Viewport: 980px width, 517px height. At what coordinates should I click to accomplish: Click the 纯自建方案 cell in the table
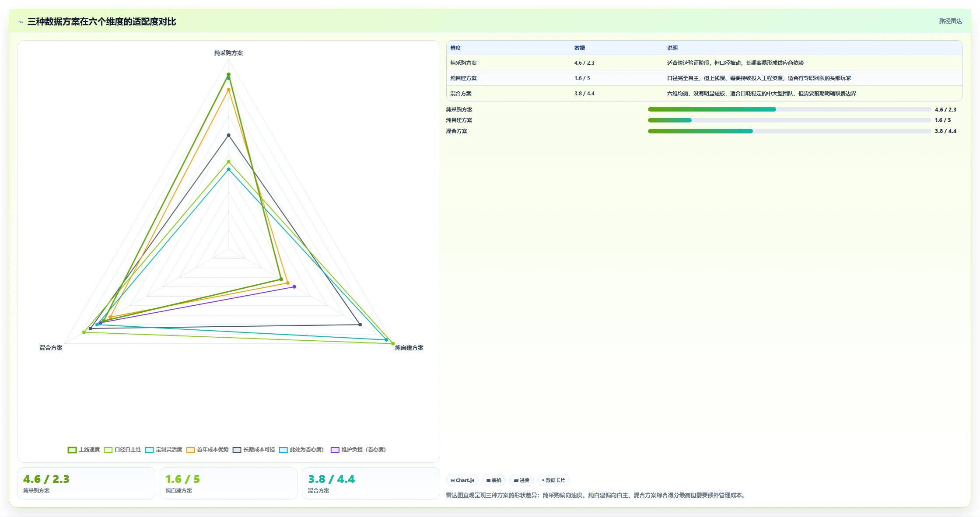[x=463, y=78]
